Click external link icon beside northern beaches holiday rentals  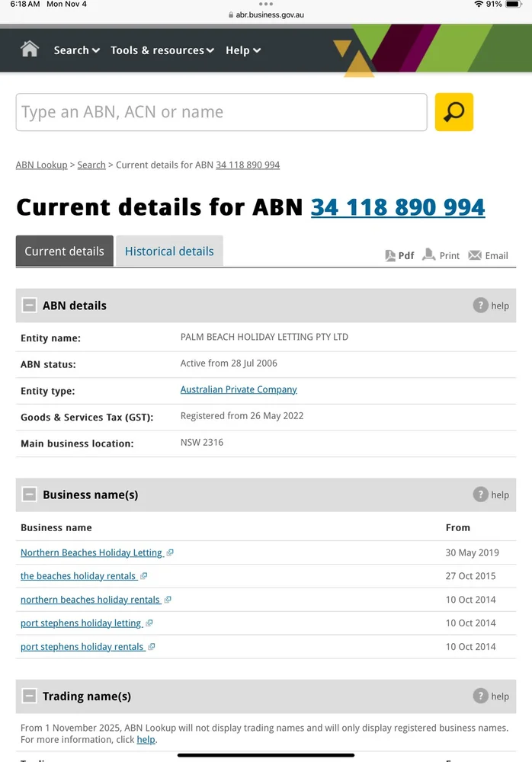pyautogui.click(x=168, y=600)
